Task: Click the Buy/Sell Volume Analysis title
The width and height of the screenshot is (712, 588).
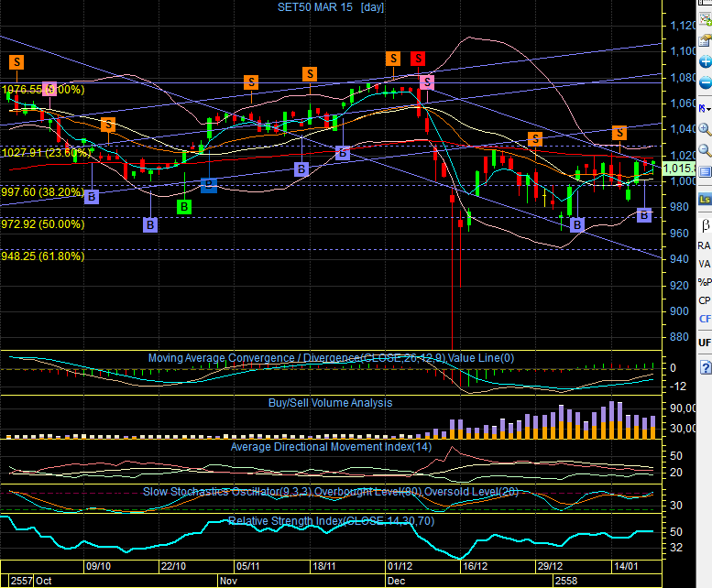Action: tap(330, 403)
